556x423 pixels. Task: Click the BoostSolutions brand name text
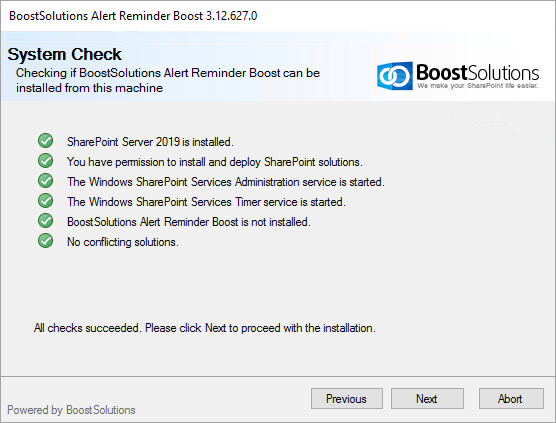[x=478, y=72]
